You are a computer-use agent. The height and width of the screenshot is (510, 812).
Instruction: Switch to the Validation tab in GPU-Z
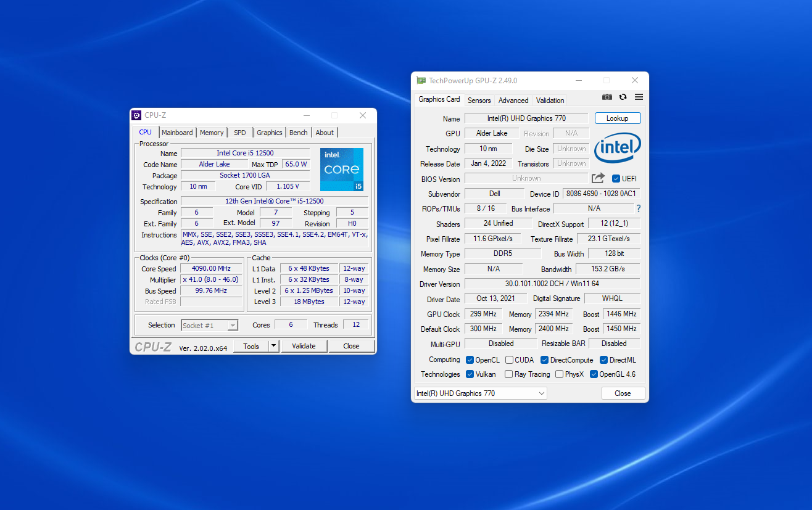(550, 101)
